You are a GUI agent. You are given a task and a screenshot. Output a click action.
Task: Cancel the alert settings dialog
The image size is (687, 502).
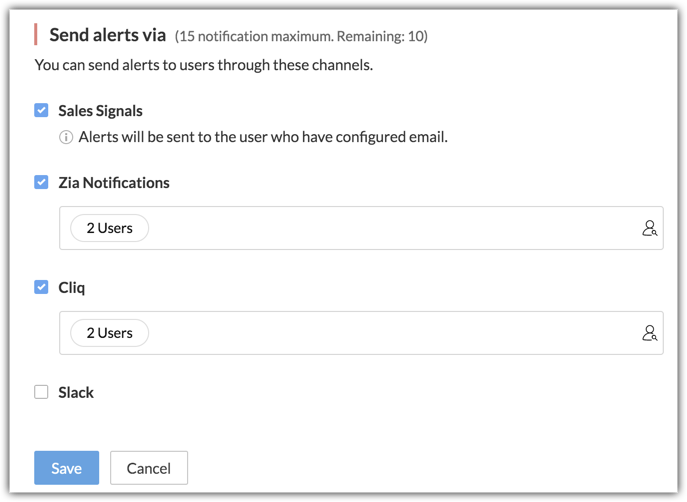148,468
